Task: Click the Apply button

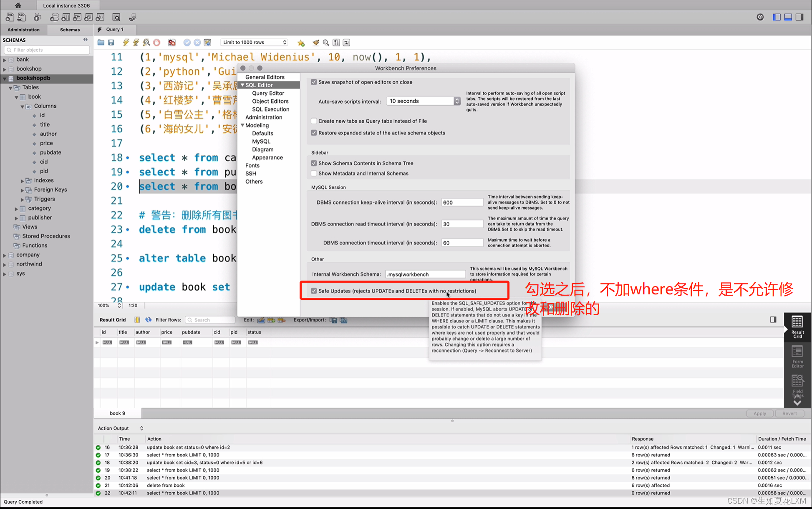Action: 760,413
